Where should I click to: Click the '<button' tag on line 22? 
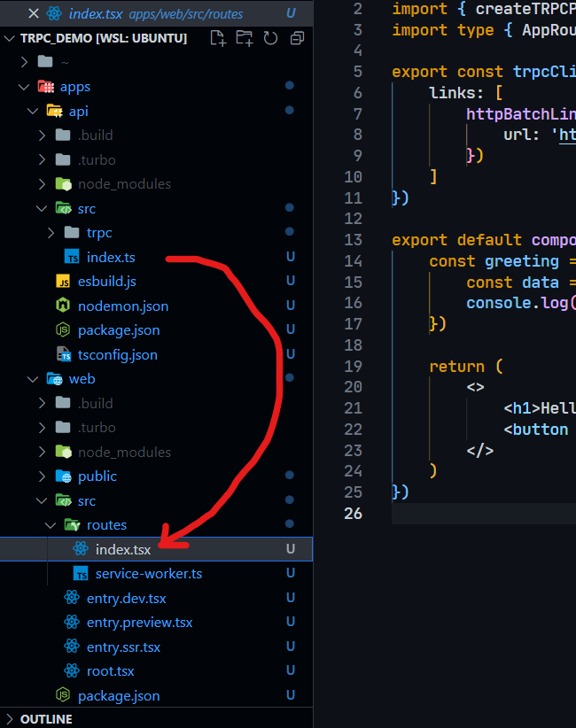coord(536,430)
